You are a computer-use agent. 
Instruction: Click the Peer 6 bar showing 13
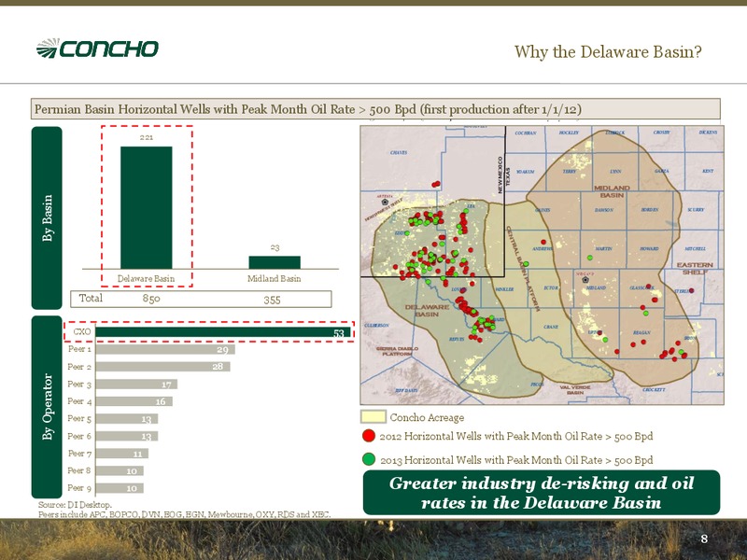(127, 436)
